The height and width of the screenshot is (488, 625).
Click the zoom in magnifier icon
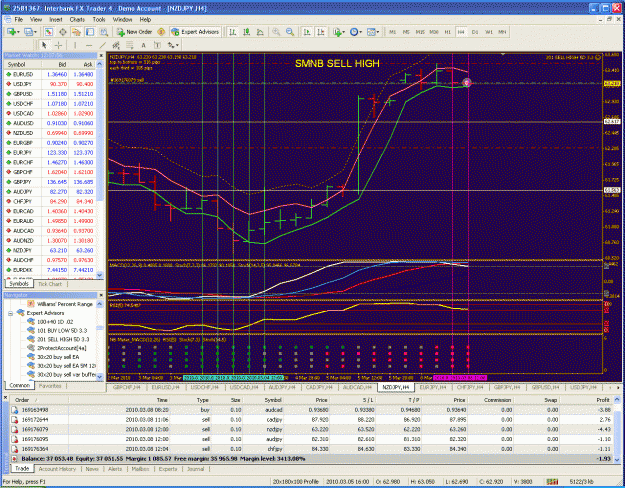(276, 32)
